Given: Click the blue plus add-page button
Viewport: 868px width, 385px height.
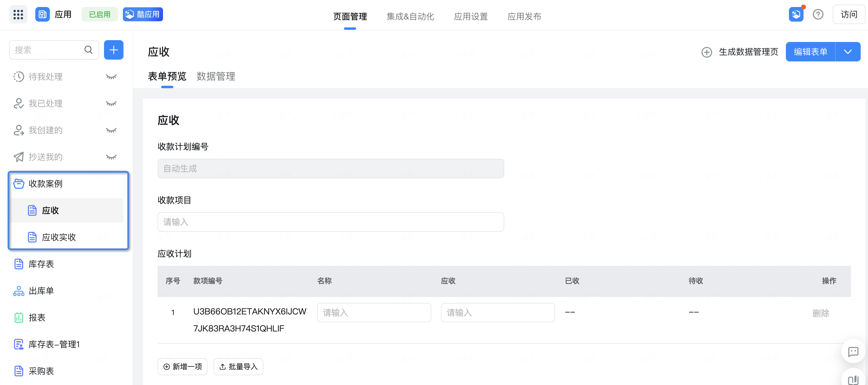Looking at the screenshot, I should [x=113, y=50].
